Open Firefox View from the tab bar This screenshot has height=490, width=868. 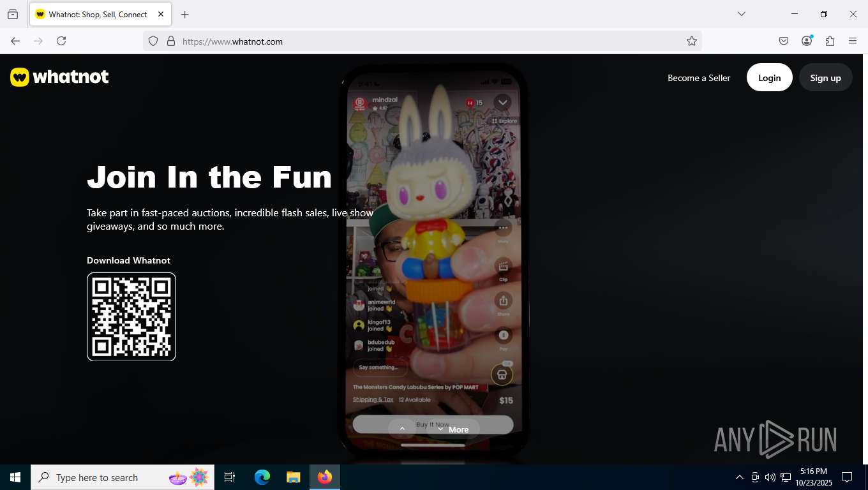point(13,14)
